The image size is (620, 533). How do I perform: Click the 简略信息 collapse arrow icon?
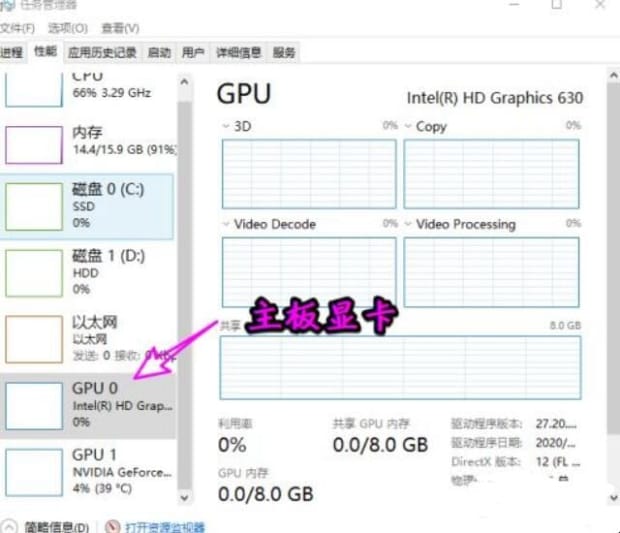[x=9, y=527]
